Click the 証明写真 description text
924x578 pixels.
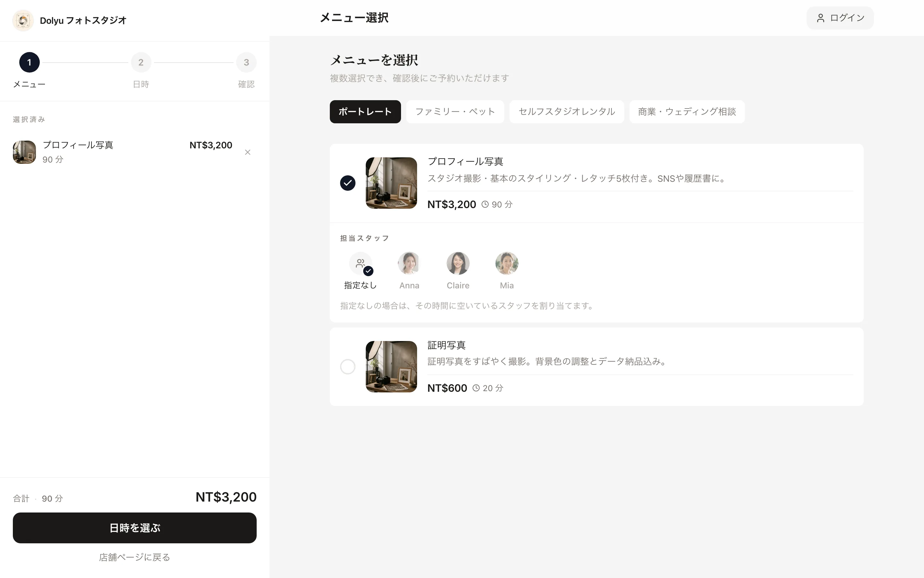(548, 362)
